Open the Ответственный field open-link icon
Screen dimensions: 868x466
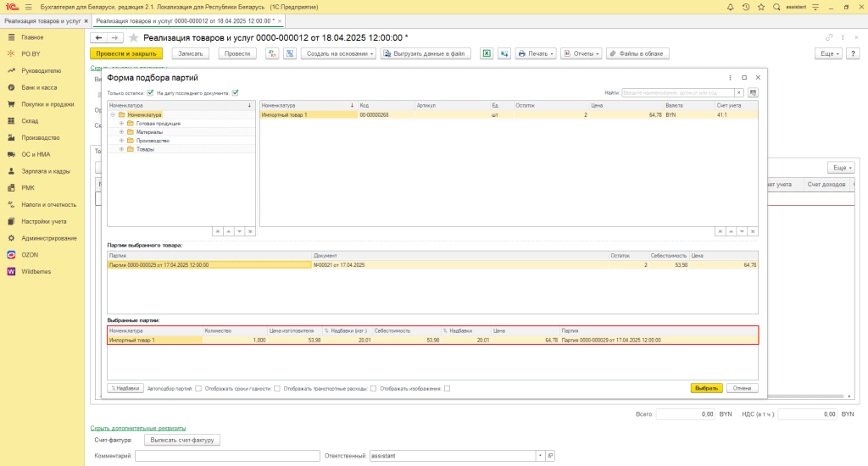(549, 456)
